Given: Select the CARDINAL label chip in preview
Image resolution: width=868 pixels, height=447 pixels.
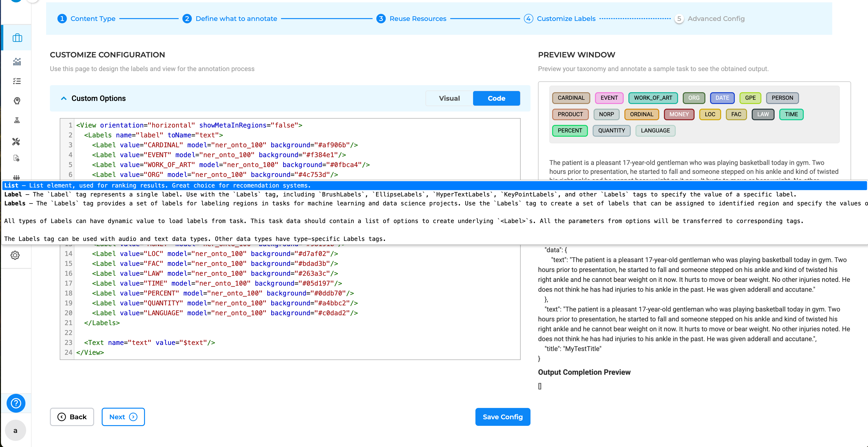Looking at the screenshot, I should coord(571,98).
